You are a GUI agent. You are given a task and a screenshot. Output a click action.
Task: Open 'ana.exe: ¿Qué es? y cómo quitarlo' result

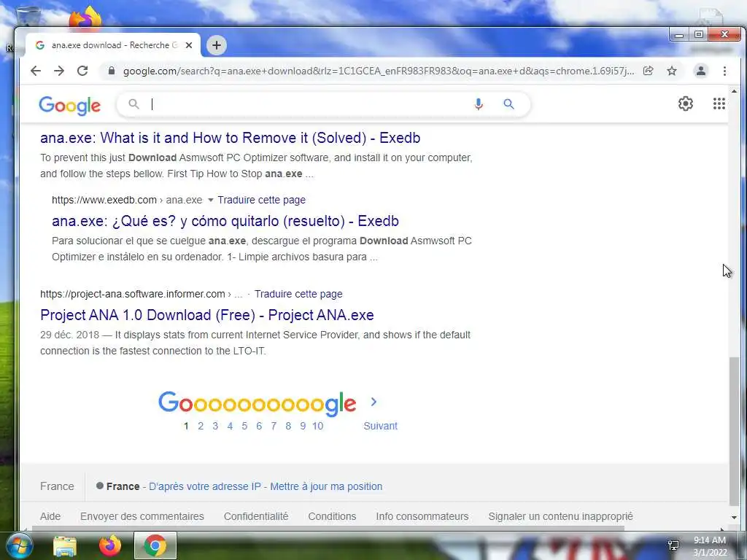tap(225, 221)
